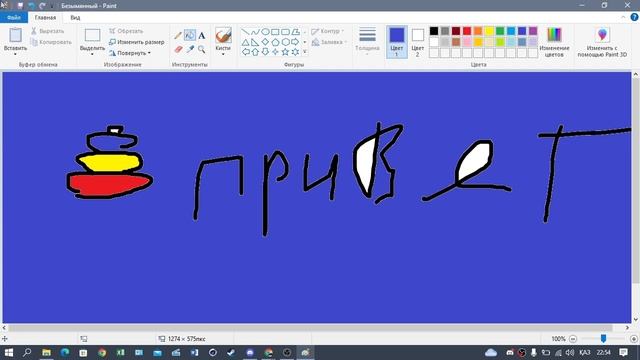Click the КАЗ language indicator

584,352
